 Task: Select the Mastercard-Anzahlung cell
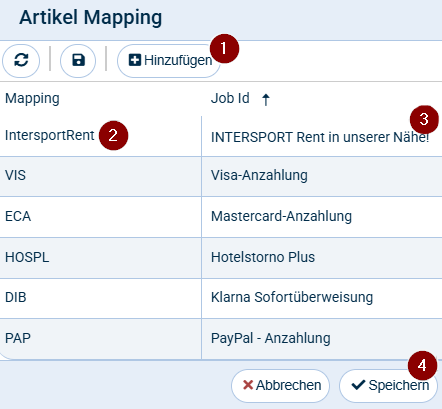coord(322,217)
